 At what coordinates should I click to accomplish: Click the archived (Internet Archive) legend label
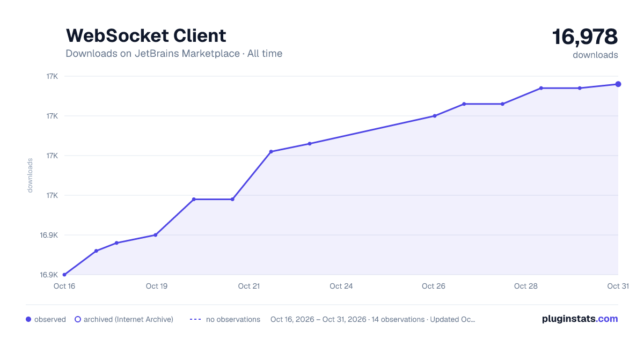click(x=128, y=319)
